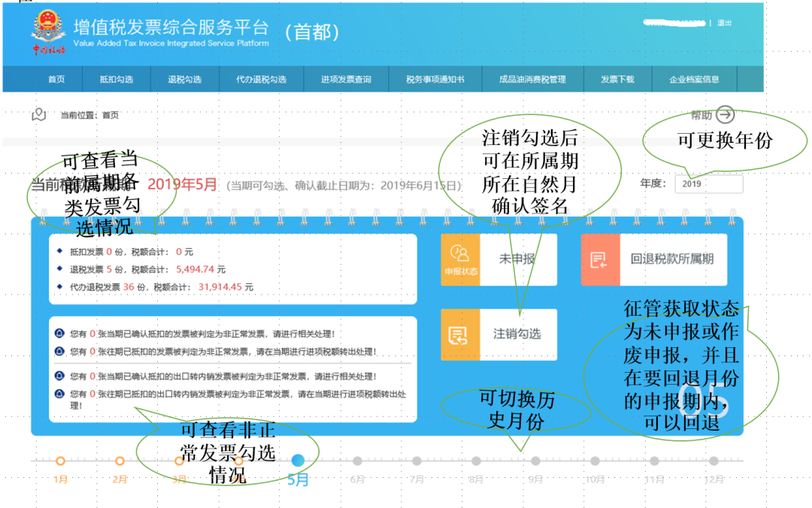Click the 5,494.74 refund tax amount

[195, 269]
